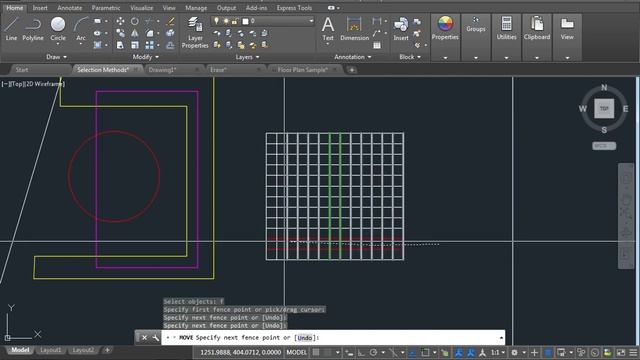Select the Polyline tool
The width and height of the screenshot is (640, 360).
33,29
